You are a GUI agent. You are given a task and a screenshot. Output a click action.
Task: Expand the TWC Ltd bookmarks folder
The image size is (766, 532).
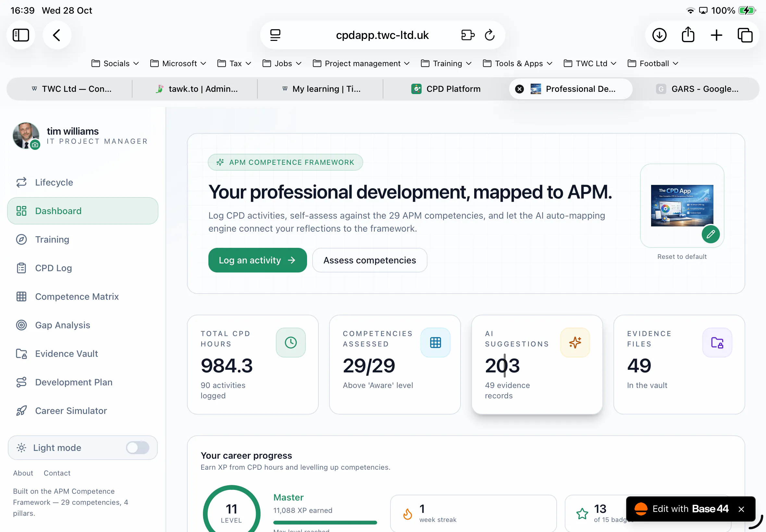590,63
